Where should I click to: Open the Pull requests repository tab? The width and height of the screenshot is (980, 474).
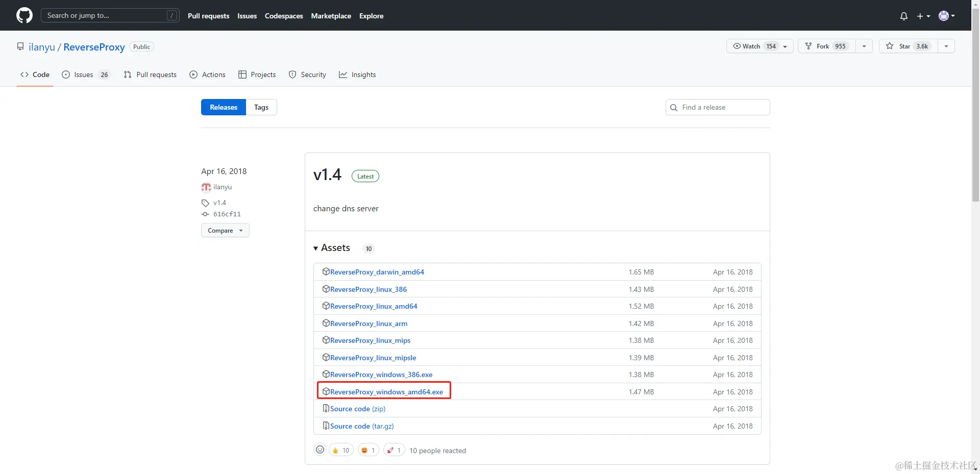click(x=150, y=74)
